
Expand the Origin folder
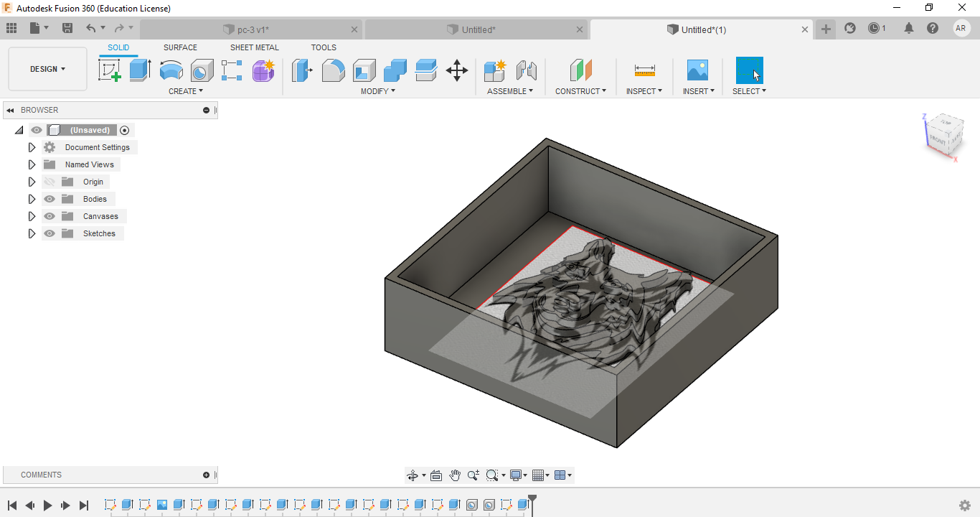click(32, 182)
